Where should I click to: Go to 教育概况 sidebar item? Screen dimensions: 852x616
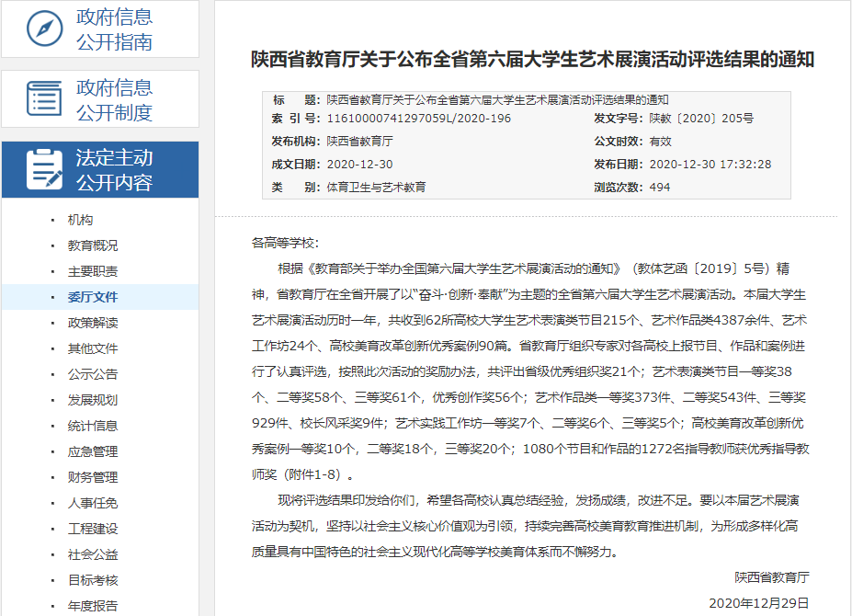click(93, 245)
